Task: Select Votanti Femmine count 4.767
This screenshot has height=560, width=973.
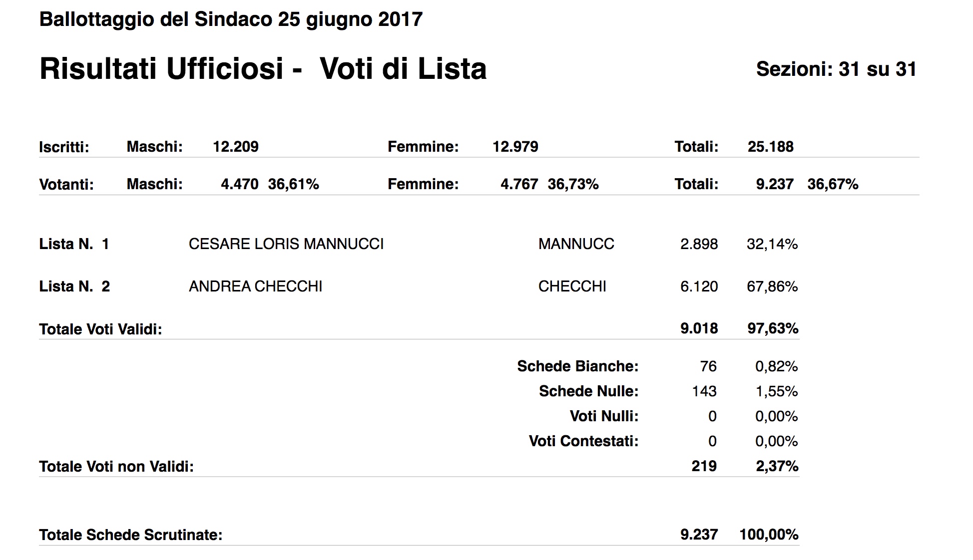Action: [x=519, y=184]
